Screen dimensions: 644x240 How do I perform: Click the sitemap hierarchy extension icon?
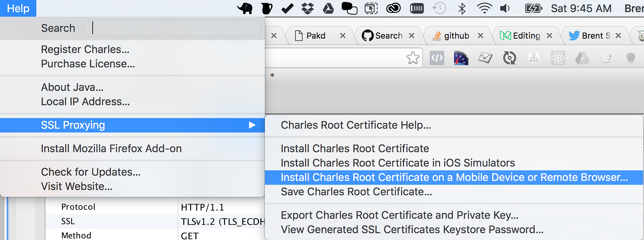tap(534, 58)
